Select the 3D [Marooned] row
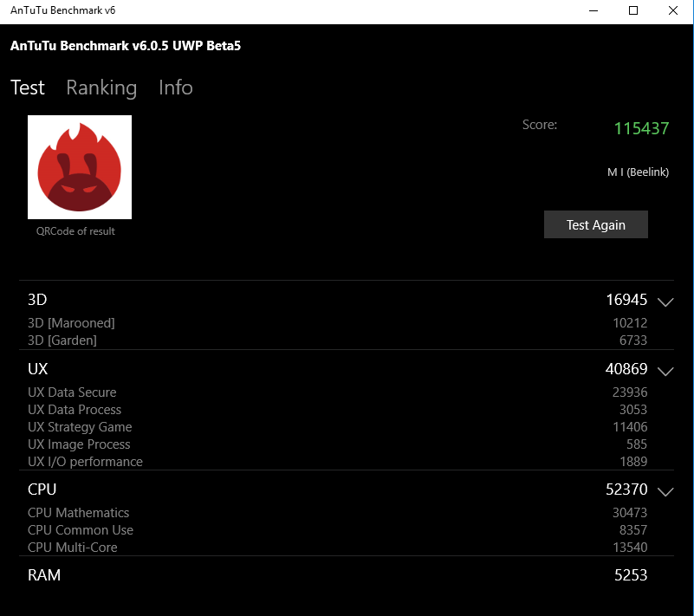The image size is (694, 616). (x=337, y=323)
